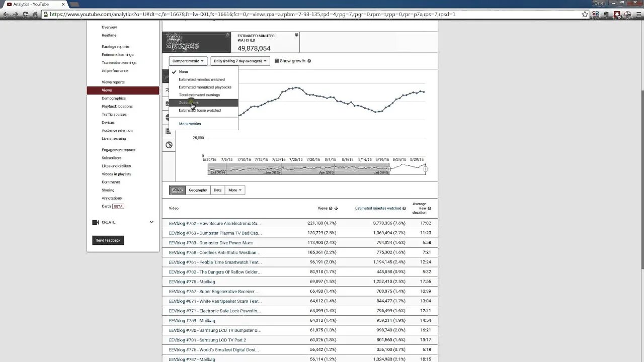Open Traffic sources report

[114, 114]
